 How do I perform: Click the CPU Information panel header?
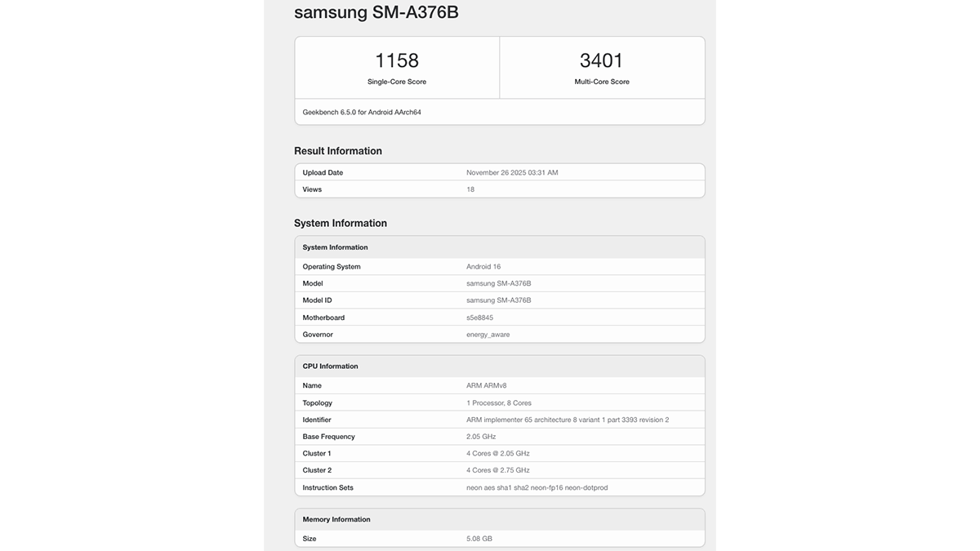[x=330, y=366]
